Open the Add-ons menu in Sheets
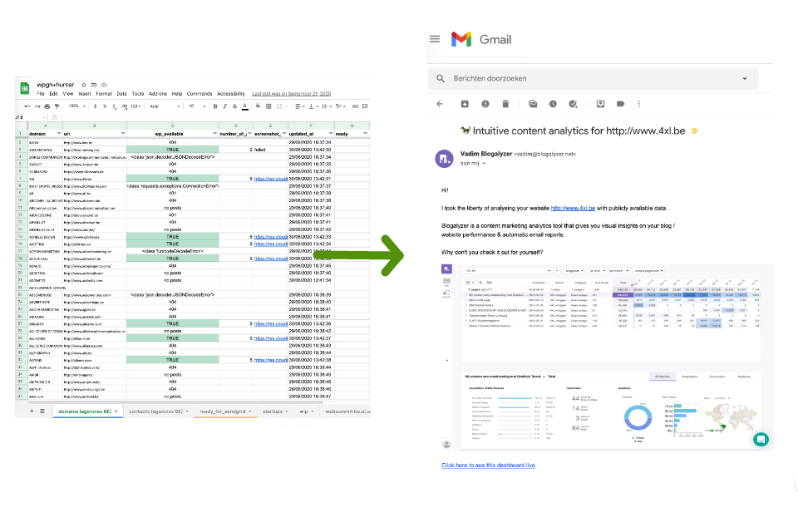This screenshot has height=532, width=798. (158, 94)
